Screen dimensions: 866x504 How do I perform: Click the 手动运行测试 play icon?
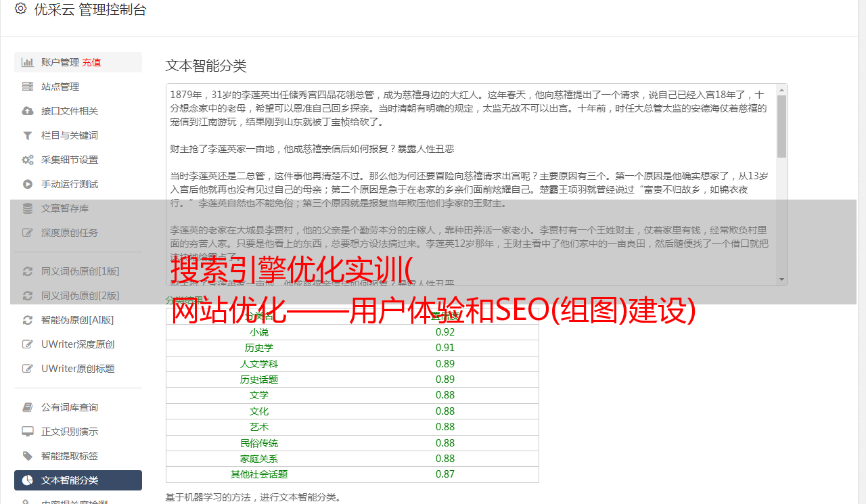pos(28,184)
